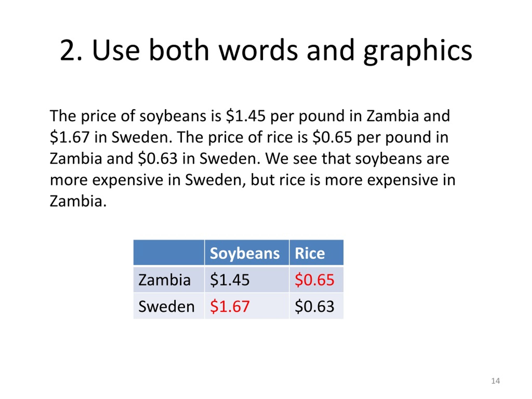
Task: Click 'Zambia and $0.63' paragraph text
Action: coord(113,159)
